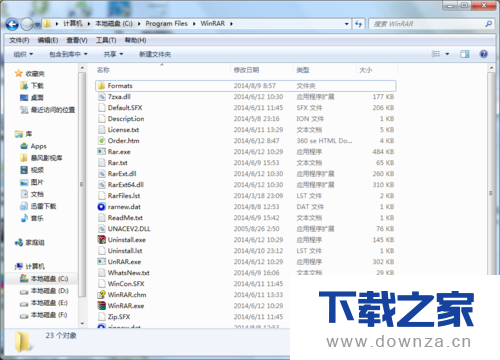The image size is (500, 360).
Task: Click the navigation pane scroll down arrow
Action: click(x=82, y=323)
